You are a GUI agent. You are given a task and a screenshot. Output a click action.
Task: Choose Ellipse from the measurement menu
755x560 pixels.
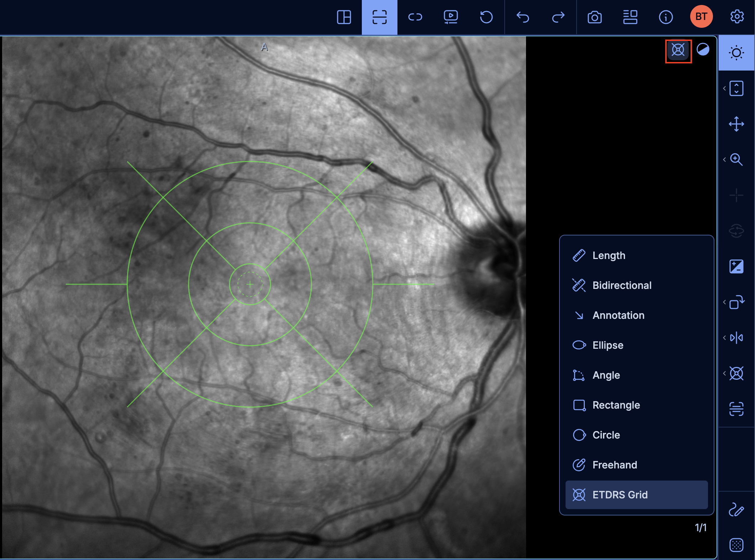click(637, 345)
